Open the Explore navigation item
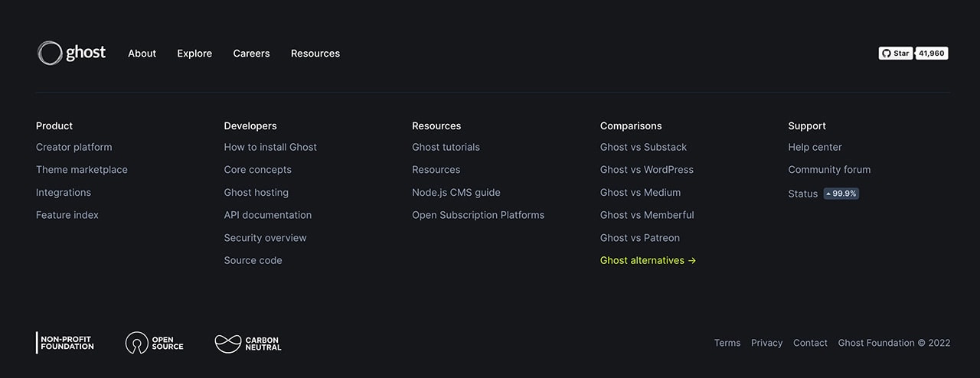This screenshot has width=980, height=378. [194, 54]
